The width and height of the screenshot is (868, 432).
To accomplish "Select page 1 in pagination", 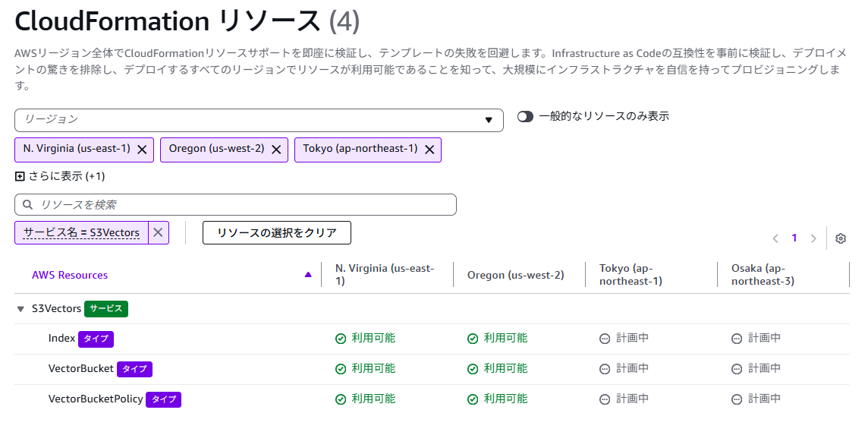I will [794, 238].
